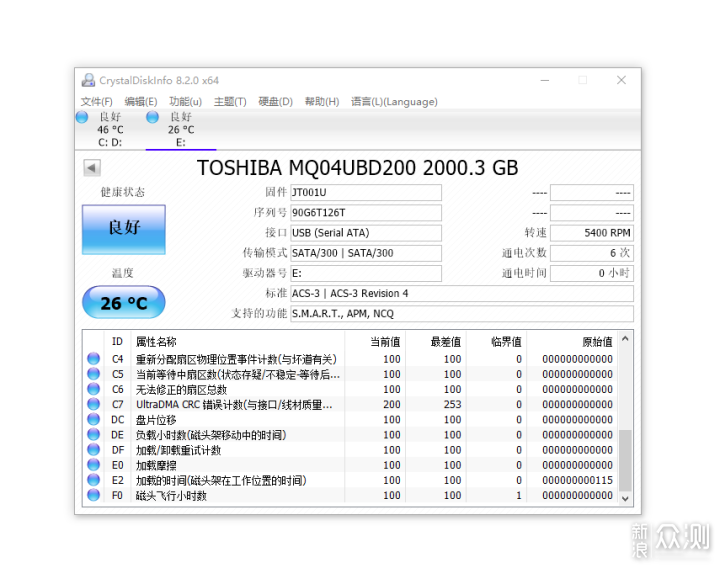Click the blue status orb for E: disk
The width and height of the screenshot is (720, 568).
click(152, 117)
